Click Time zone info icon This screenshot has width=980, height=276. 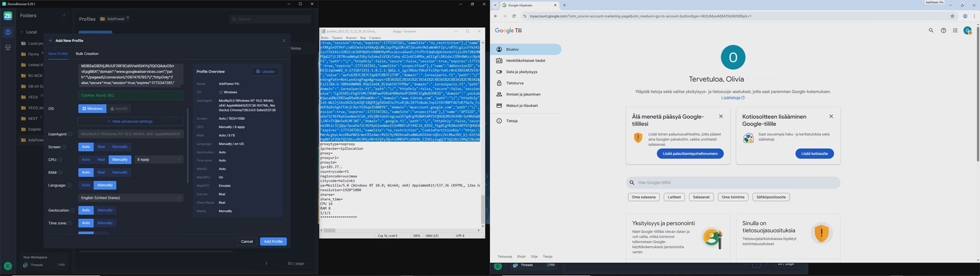pos(69,223)
